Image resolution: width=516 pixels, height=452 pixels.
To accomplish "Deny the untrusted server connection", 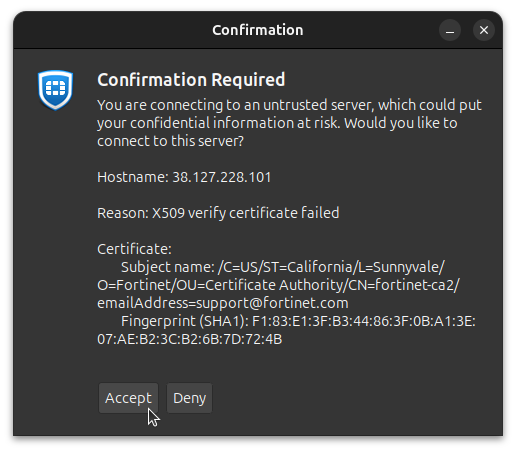I will coord(189,398).
